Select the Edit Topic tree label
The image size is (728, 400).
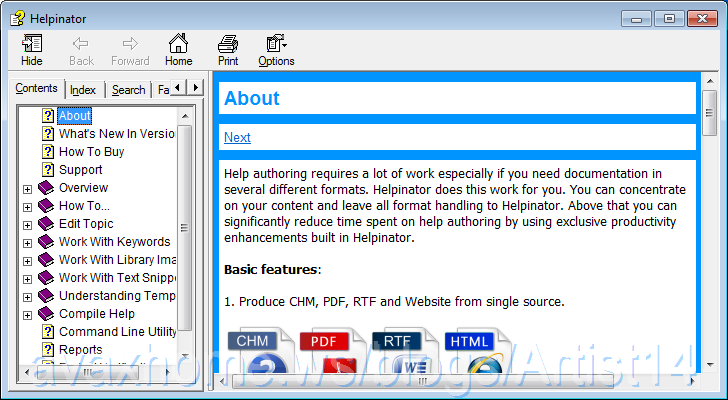tap(86, 224)
